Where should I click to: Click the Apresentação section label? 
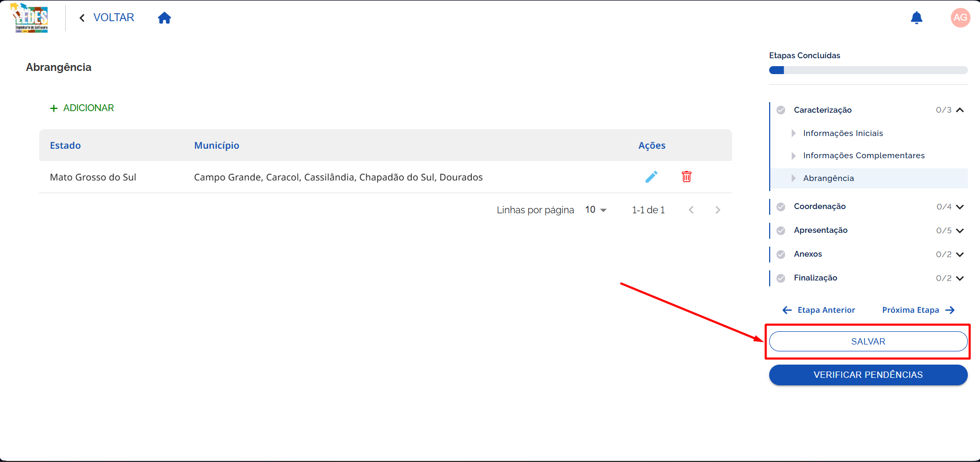click(821, 230)
